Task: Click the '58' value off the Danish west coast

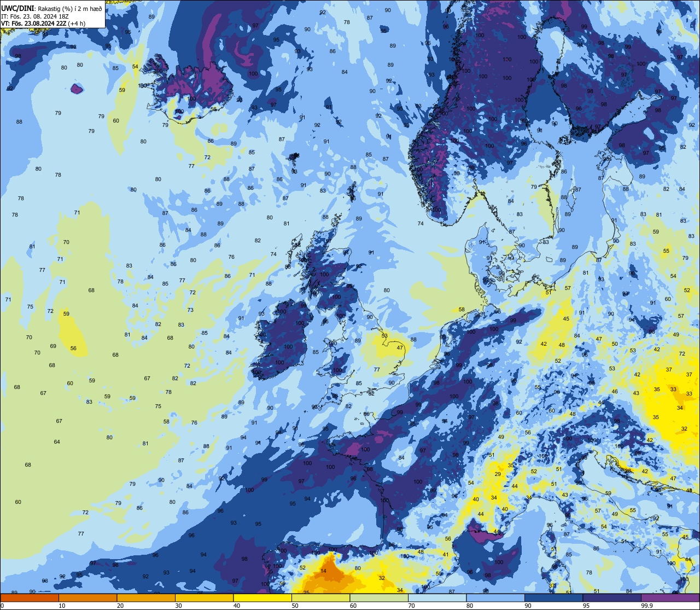Action: pyautogui.click(x=462, y=310)
